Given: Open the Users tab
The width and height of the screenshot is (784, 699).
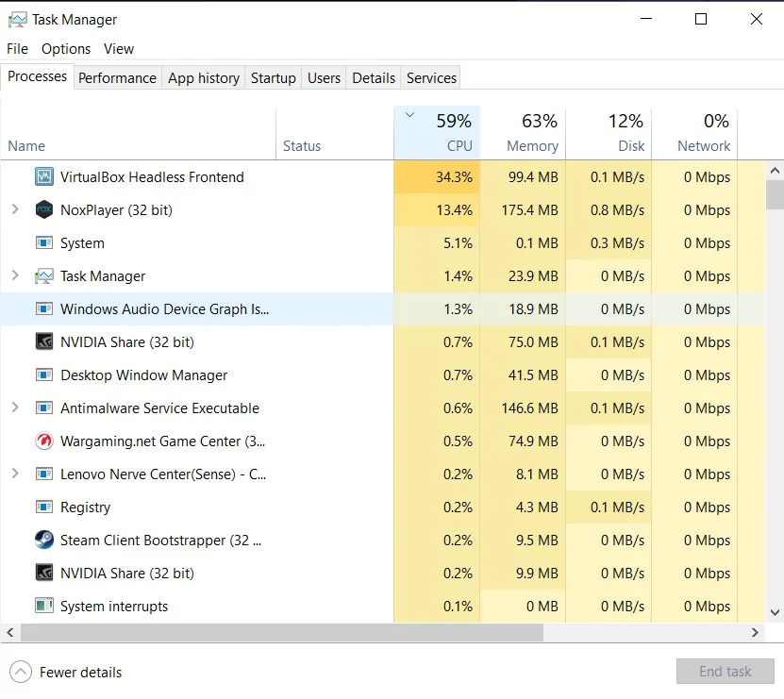Looking at the screenshot, I should tap(324, 78).
